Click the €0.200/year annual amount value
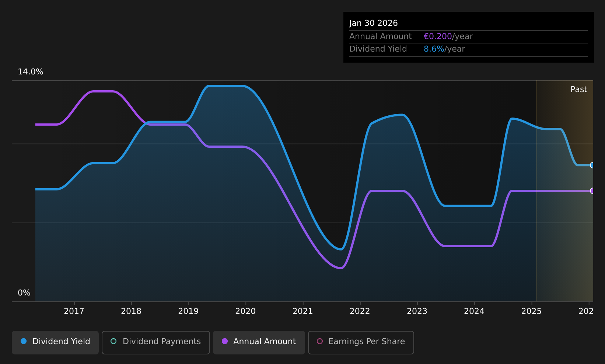This screenshot has height=364, width=605. pos(448,36)
